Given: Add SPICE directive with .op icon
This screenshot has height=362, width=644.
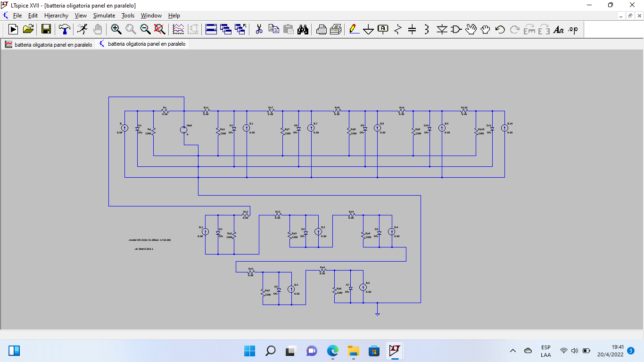Looking at the screenshot, I should (573, 29).
